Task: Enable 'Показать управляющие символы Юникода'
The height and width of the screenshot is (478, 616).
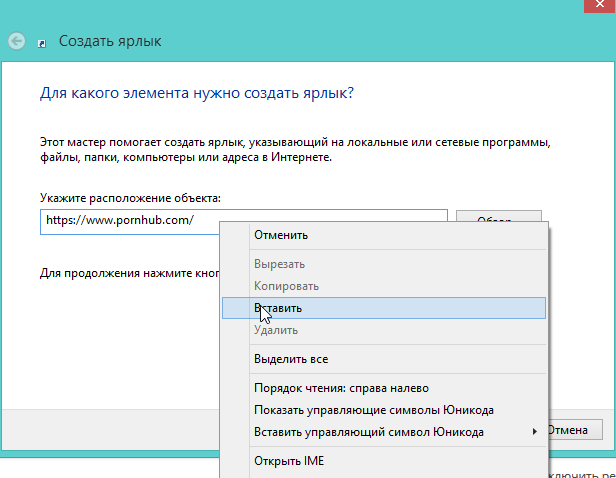Action: 374,410
